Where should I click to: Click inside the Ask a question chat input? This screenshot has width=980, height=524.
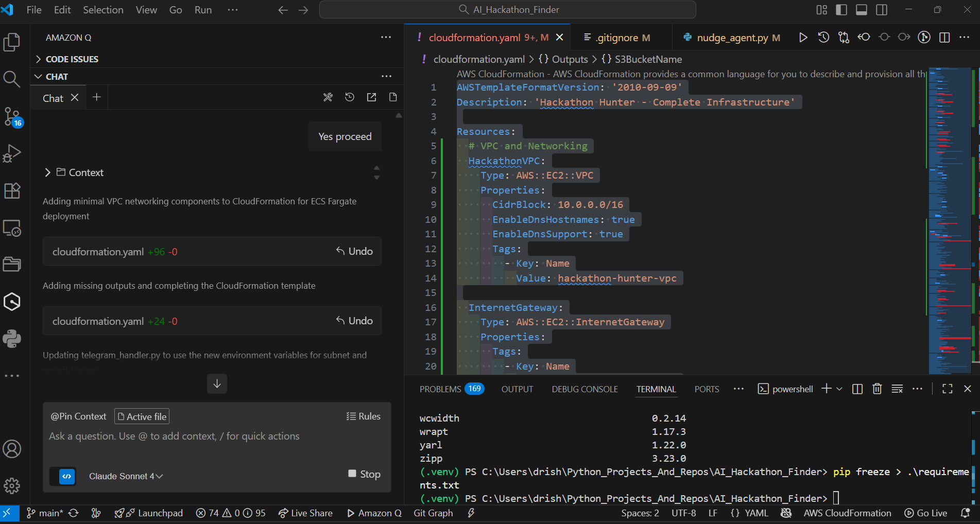click(206, 435)
